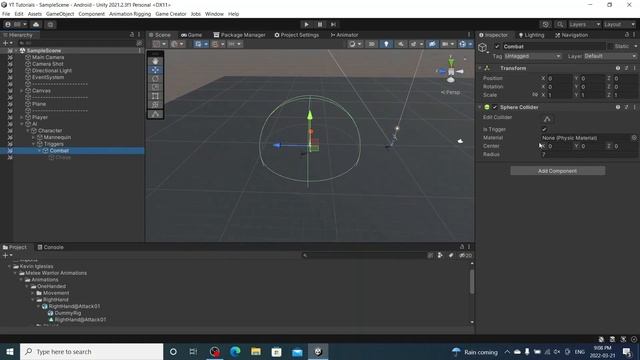
Task: Click the global Search icon in toolbar
Action: [x=560, y=24]
